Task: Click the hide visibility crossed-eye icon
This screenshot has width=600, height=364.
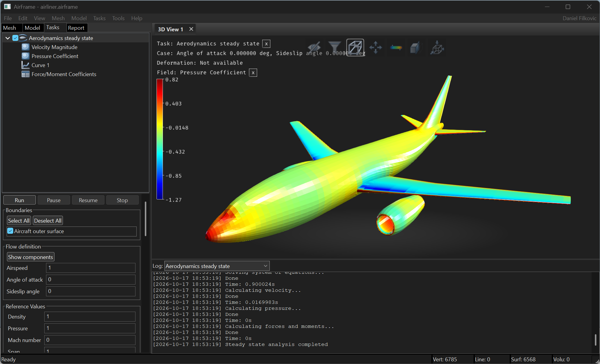Action: click(x=314, y=48)
